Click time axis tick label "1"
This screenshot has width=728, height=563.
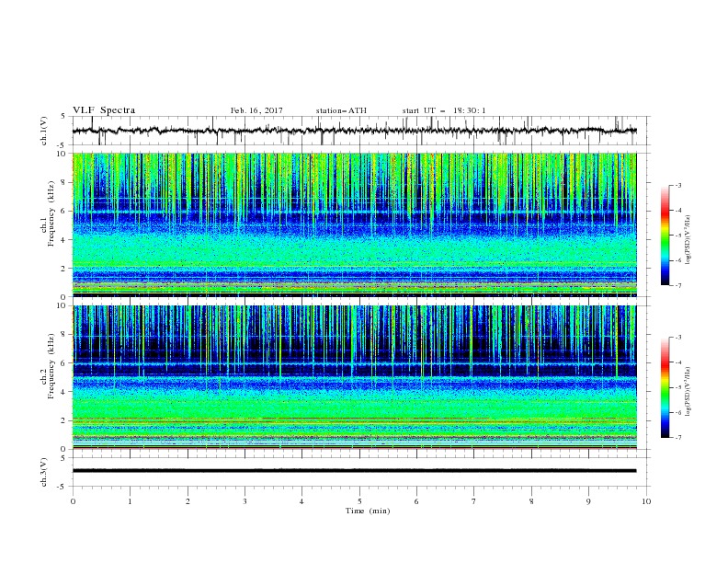coord(130,501)
